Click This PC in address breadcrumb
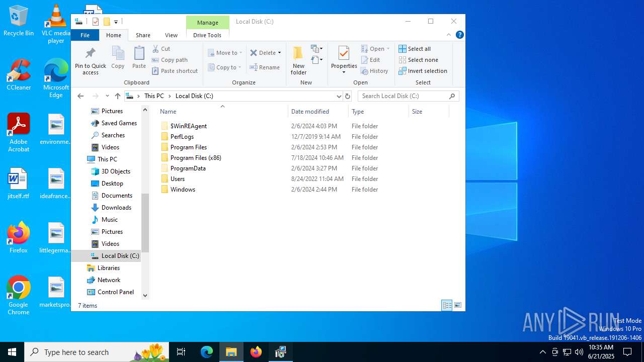This screenshot has width=644, height=362. coord(154,96)
